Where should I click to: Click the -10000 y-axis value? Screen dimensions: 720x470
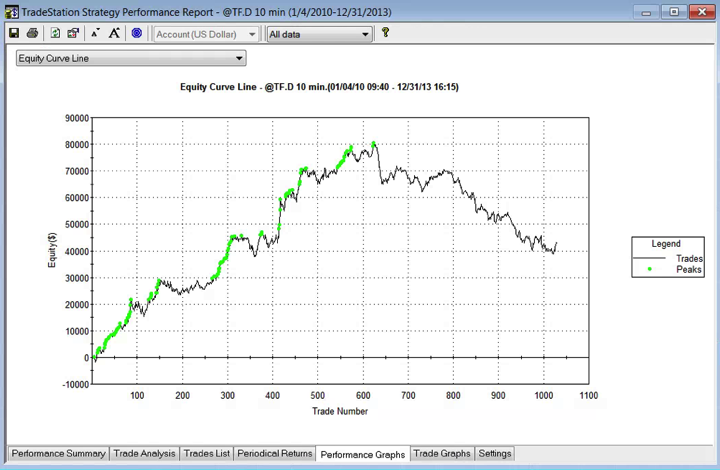click(x=75, y=385)
